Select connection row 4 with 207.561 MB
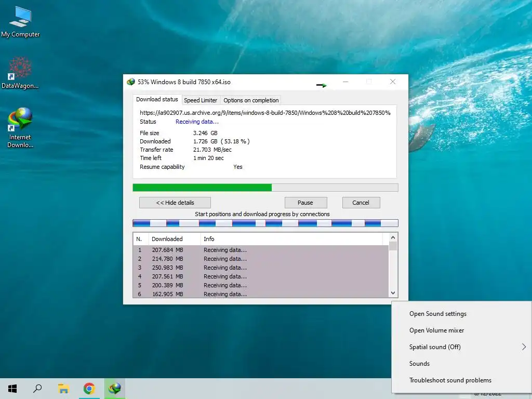This screenshot has width=532, height=399. click(261, 276)
